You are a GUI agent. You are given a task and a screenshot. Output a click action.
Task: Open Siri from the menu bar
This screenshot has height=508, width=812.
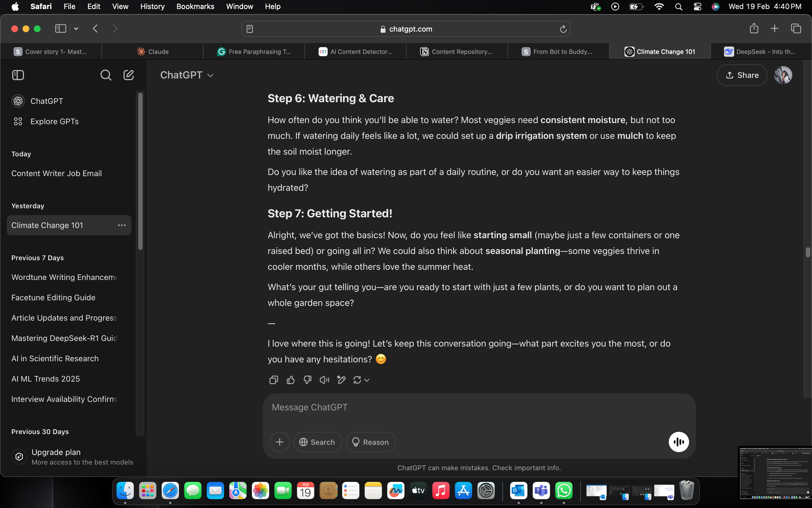pyautogui.click(x=715, y=6)
